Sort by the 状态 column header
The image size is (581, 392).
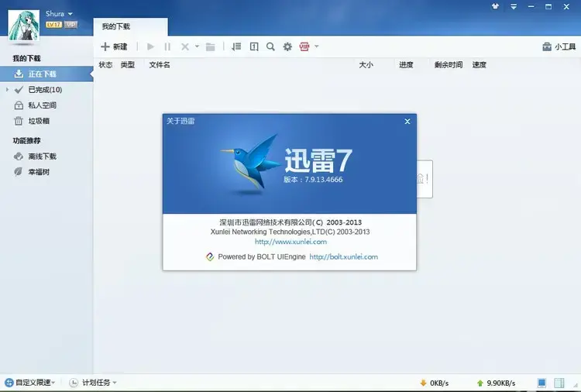coord(105,65)
